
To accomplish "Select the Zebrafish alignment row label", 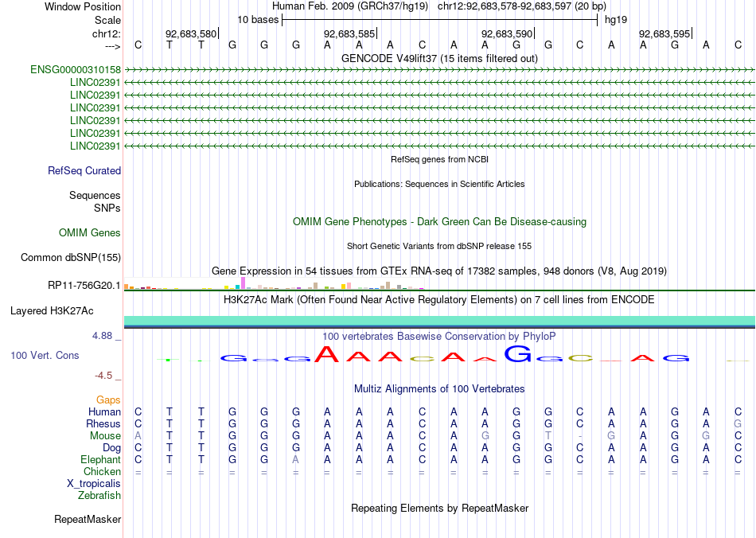I will click(x=99, y=496).
